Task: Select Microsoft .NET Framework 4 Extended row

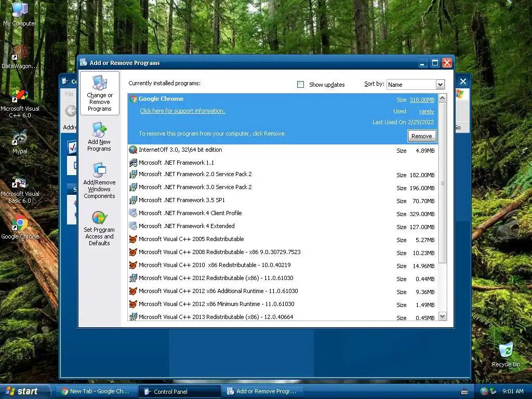Action: coord(283,227)
